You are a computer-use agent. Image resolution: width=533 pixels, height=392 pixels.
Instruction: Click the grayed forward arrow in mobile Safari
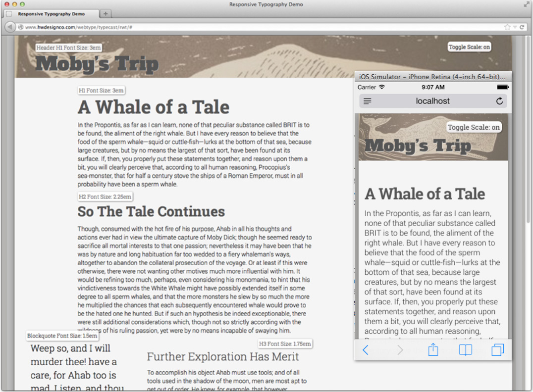point(399,350)
